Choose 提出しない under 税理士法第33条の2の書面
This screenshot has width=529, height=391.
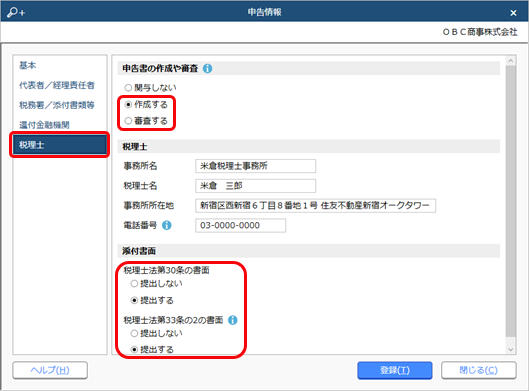tap(157, 333)
